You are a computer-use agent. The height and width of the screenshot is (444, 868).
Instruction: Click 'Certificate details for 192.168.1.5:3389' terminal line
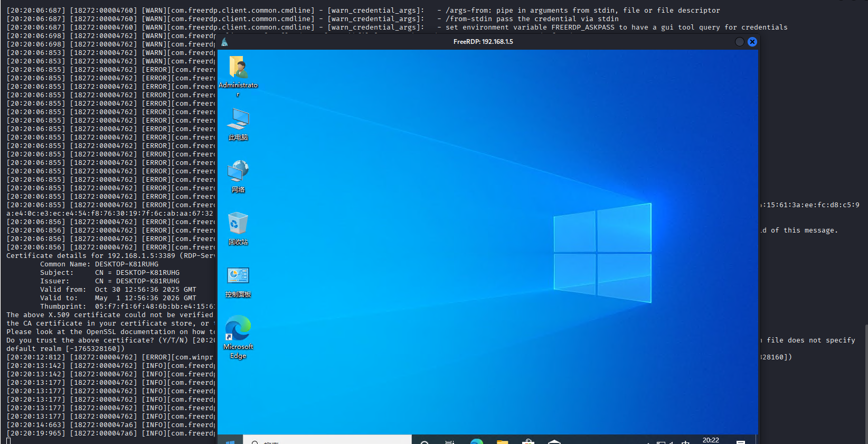111,255
